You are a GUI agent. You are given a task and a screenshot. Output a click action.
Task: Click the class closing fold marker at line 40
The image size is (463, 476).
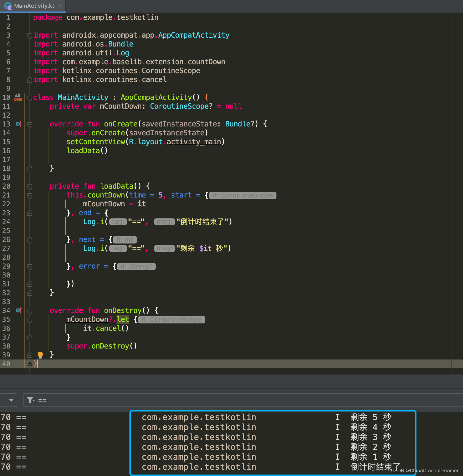30,364
